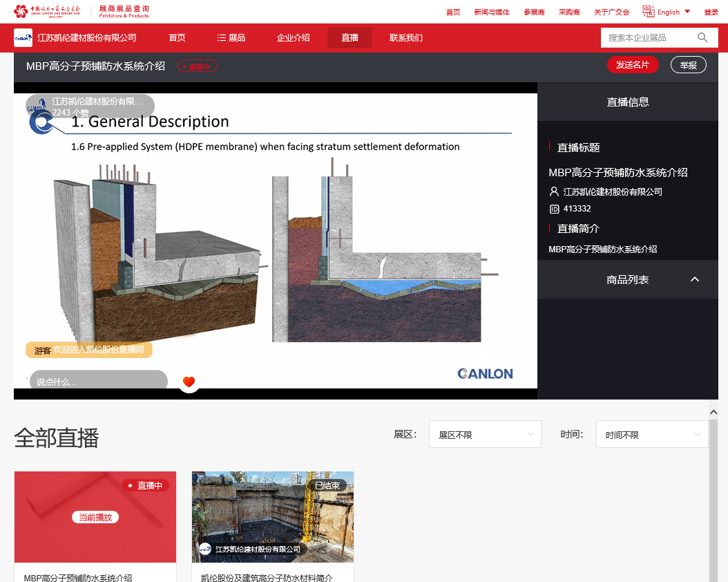This screenshot has height=582, width=728.
Task: Click card title 凯伦股份及建筑高分子防水材料简介
Action: [x=267, y=578]
